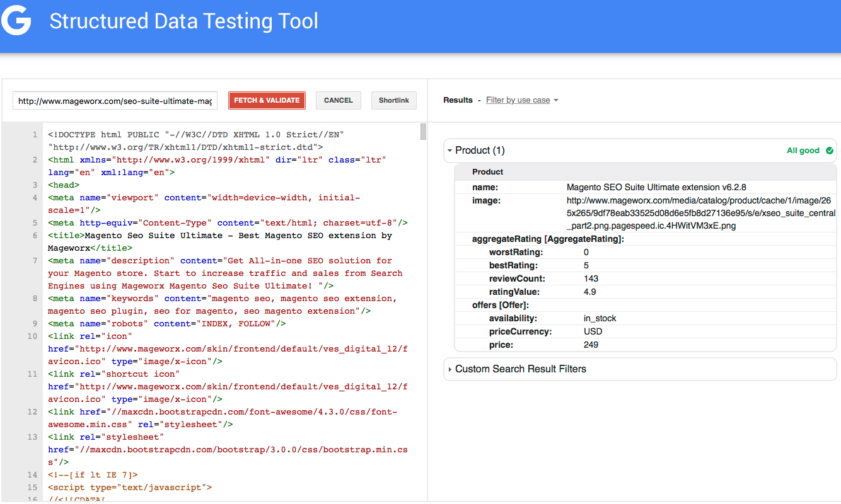The width and height of the screenshot is (841, 504).
Task: Click the name: property label
Action: [485, 187]
